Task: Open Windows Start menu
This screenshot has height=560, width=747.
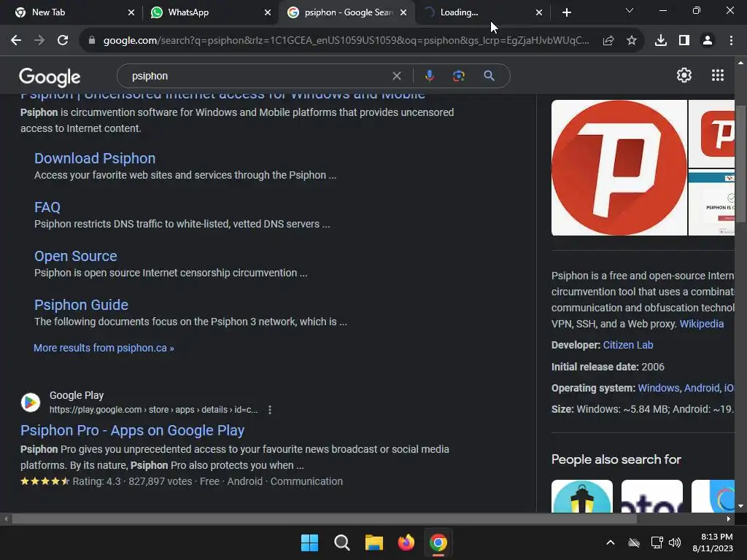Action: [309, 542]
